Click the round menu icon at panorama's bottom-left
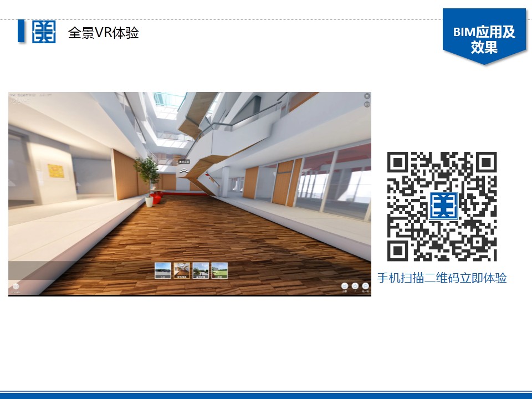 click(x=16, y=287)
